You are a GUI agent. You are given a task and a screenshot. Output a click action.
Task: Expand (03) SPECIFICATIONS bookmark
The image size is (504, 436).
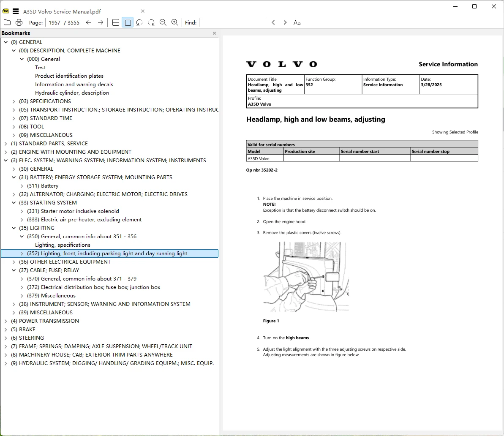tap(14, 101)
